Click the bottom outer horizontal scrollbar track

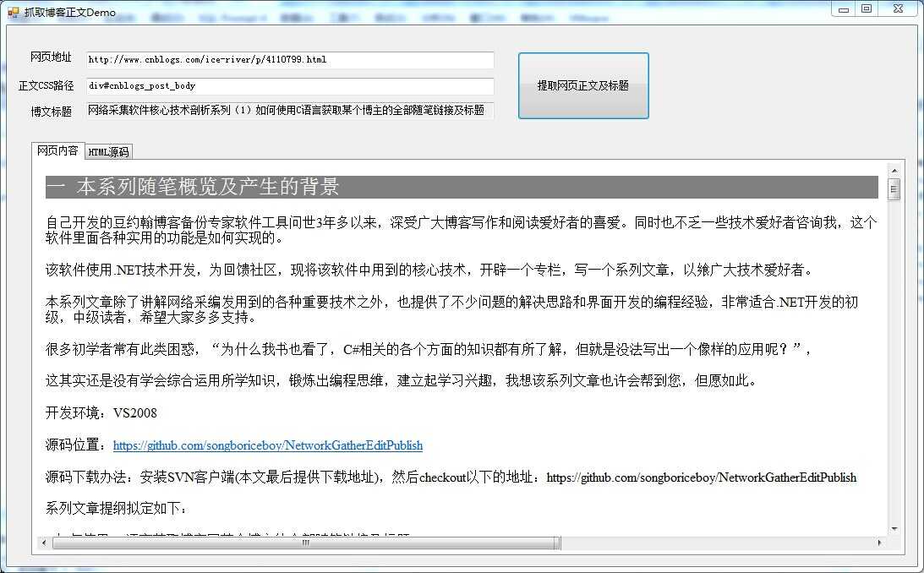point(719,543)
